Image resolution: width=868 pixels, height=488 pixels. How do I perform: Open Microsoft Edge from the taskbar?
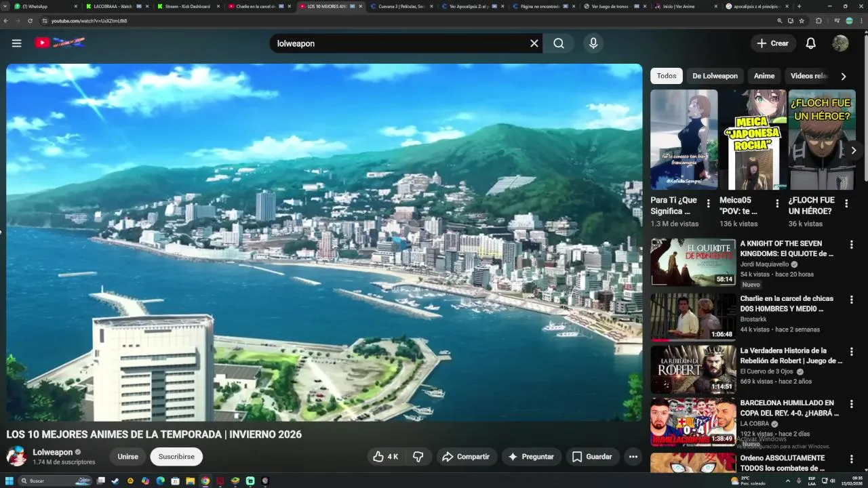[160, 481]
